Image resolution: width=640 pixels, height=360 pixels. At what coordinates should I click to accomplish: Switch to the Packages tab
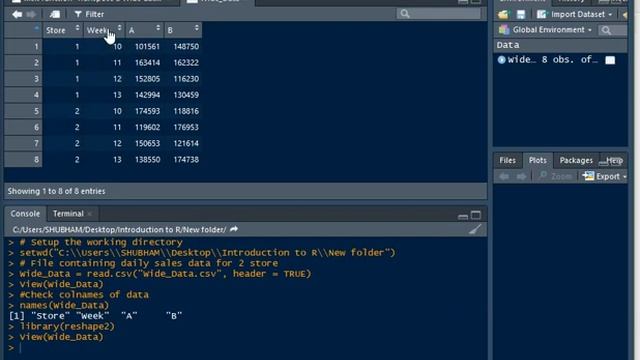pyautogui.click(x=576, y=160)
